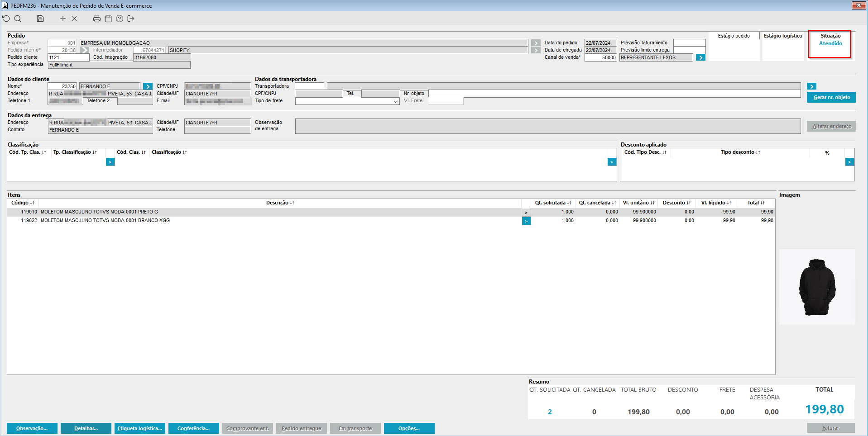Click arrow button after SHOPIFY field
Viewport: 868px width, 436px height.
536,50
